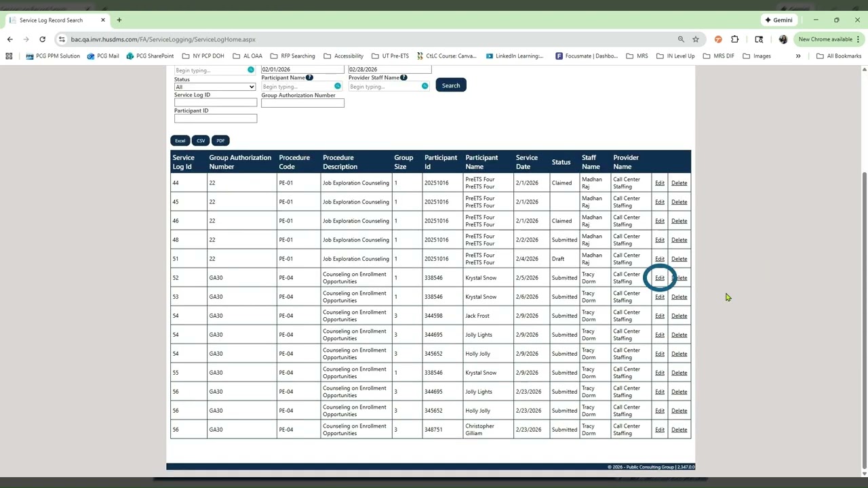This screenshot has height=488, width=868.
Task: Open the CtLC Course Canvas bookmark
Action: pyautogui.click(x=446, y=56)
